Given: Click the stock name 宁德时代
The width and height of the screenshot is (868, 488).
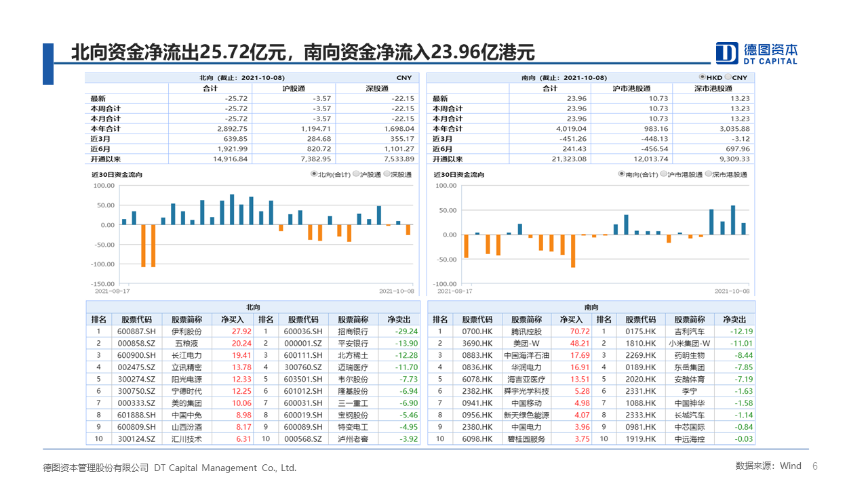Looking at the screenshot, I should [186, 391].
